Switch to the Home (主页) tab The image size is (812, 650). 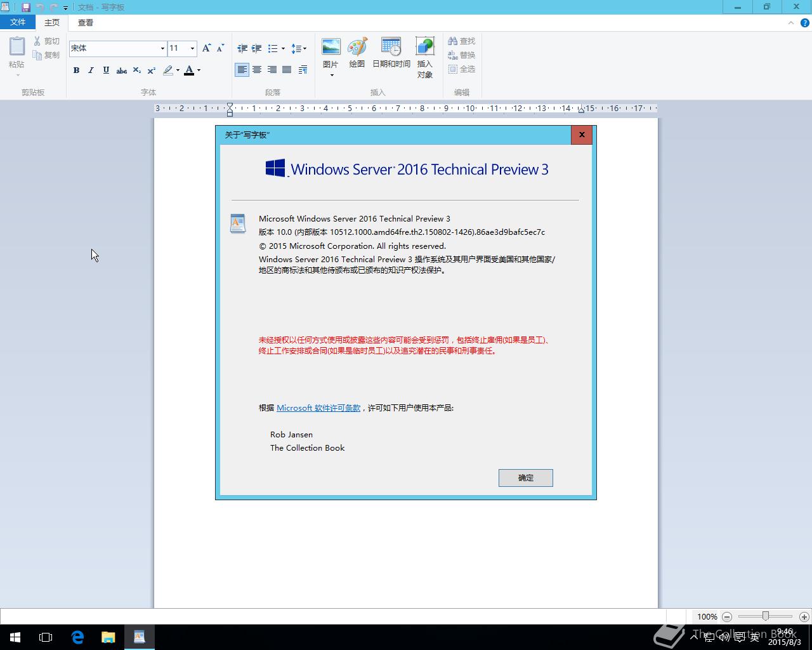coord(52,22)
